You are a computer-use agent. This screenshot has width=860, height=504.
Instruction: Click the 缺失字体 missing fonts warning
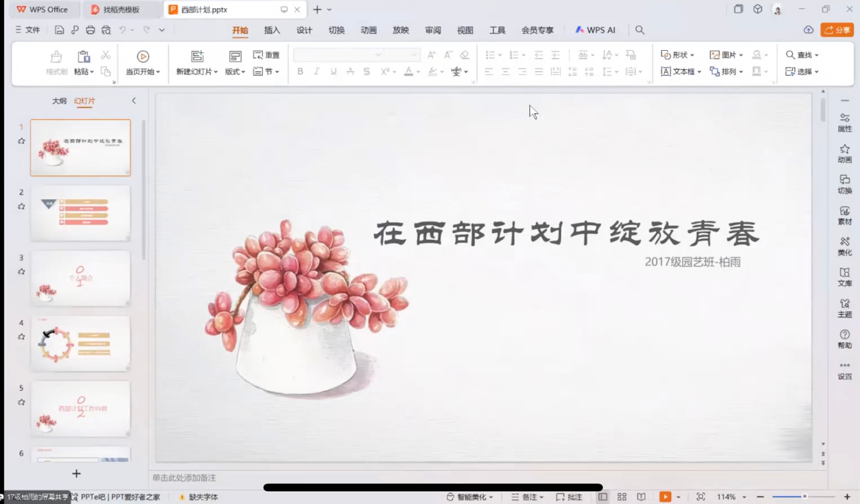tap(198, 497)
